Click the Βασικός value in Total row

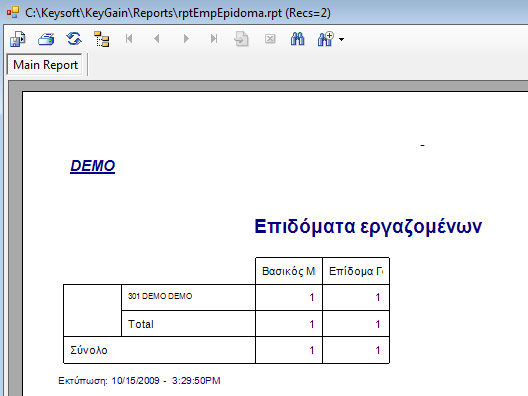(x=312, y=324)
